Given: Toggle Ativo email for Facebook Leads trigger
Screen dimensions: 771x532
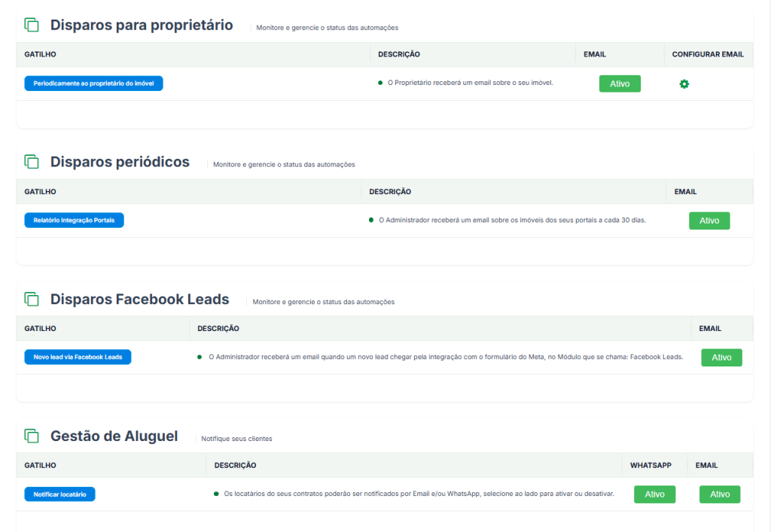Looking at the screenshot, I should pyautogui.click(x=721, y=357).
